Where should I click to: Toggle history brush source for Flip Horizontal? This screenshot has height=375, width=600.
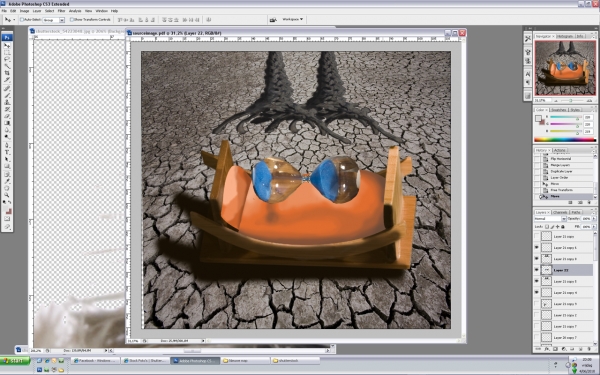[537, 159]
